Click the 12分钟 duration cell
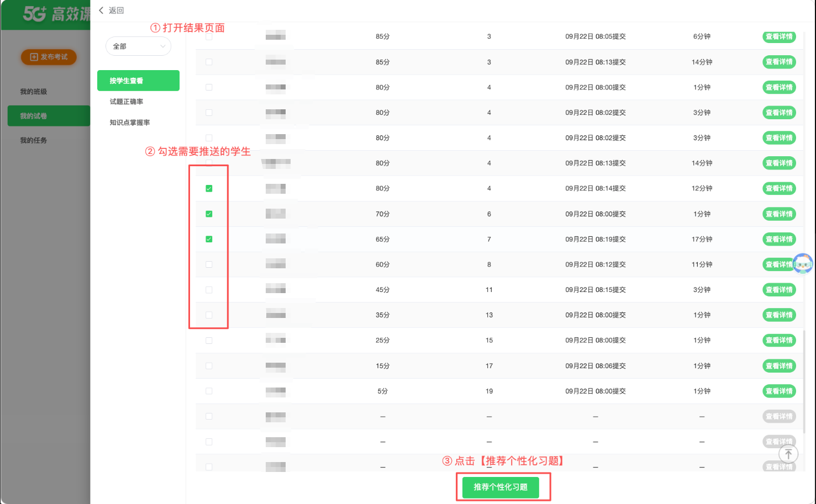 (702, 188)
